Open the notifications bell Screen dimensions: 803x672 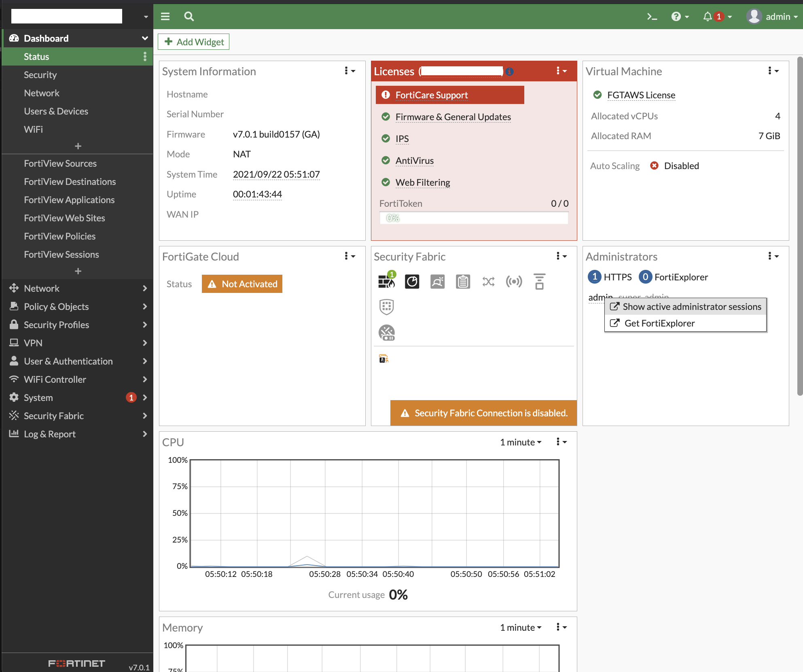[x=708, y=17]
